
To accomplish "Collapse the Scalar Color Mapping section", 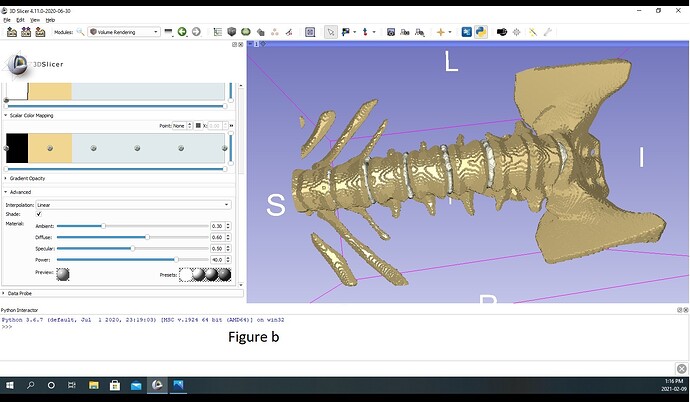I will click(32, 115).
